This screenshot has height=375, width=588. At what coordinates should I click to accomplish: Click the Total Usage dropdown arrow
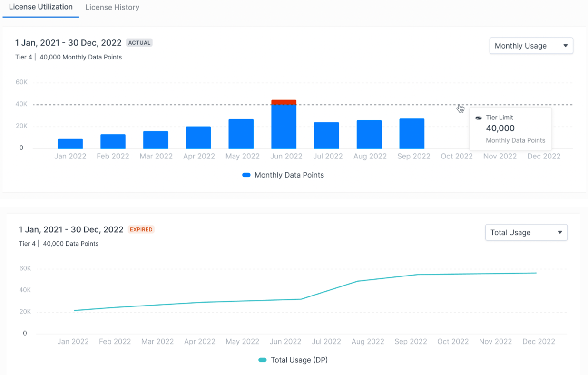pyautogui.click(x=560, y=232)
